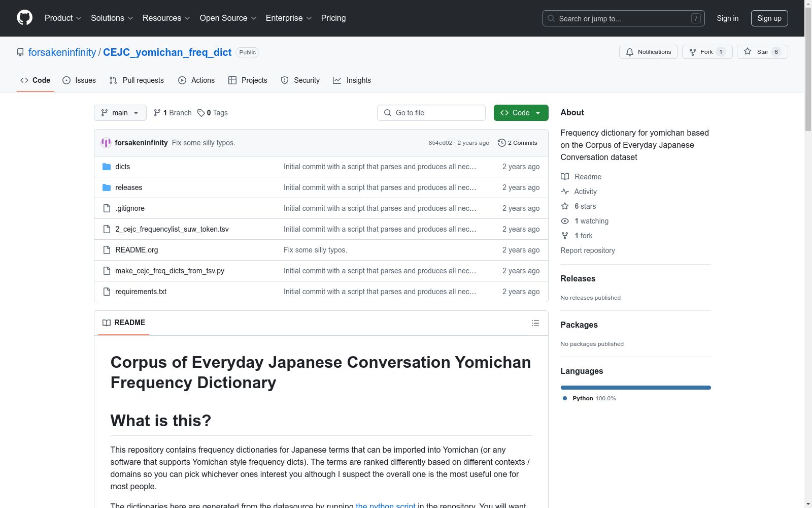Click the .gitignore file icon
The height and width of the screenshot is (508, 812).
coord(107,208)
